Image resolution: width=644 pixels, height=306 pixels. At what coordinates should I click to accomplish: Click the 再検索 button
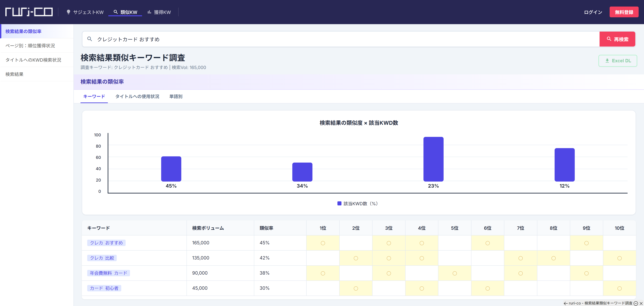coord(617,39)
